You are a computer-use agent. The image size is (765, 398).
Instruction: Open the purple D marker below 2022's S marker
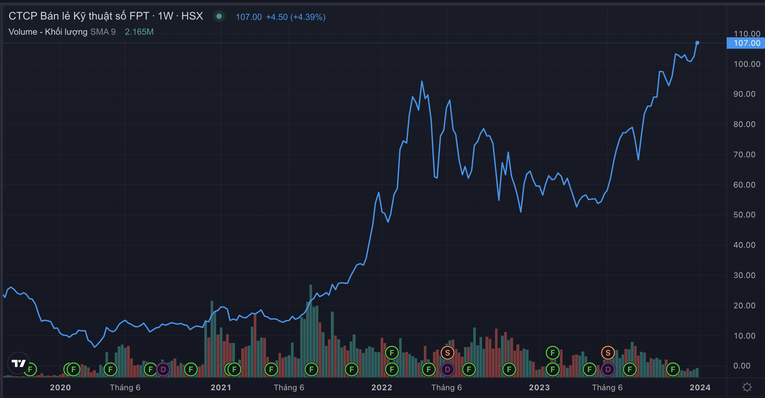point(447,370)
